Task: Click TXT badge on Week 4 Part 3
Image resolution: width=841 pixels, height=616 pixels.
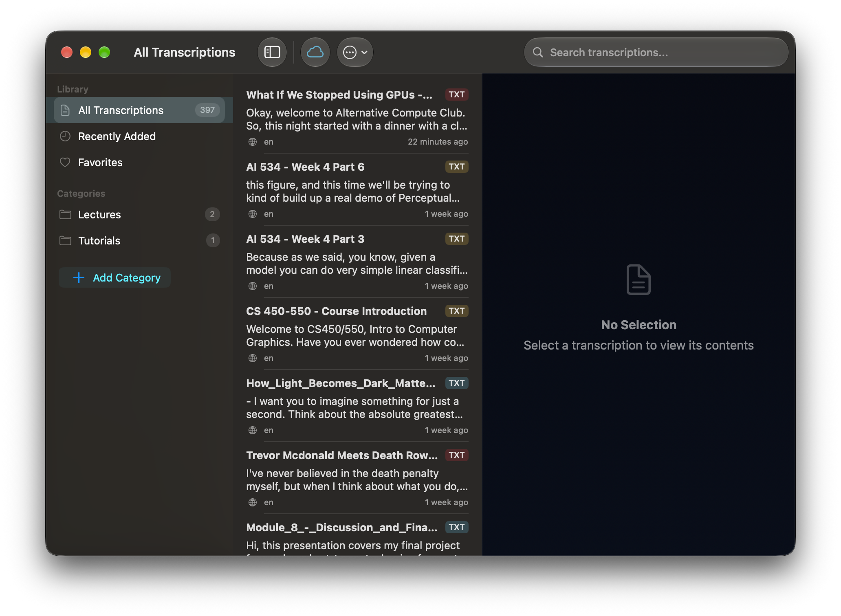Action: tap(457, 239)
